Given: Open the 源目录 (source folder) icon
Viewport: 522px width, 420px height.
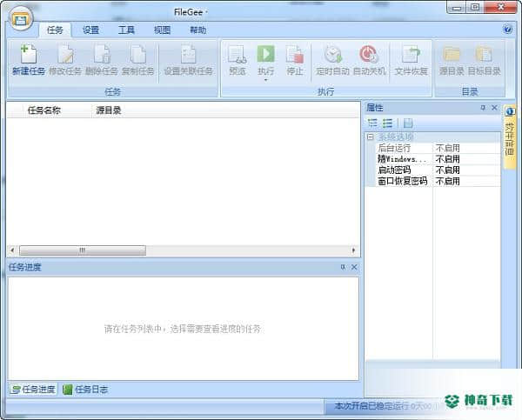Looking at the screenshot, I should (452, 59).
